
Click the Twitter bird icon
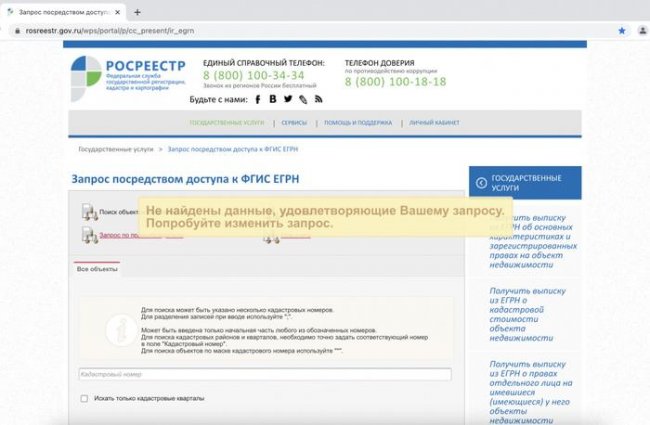288,99
